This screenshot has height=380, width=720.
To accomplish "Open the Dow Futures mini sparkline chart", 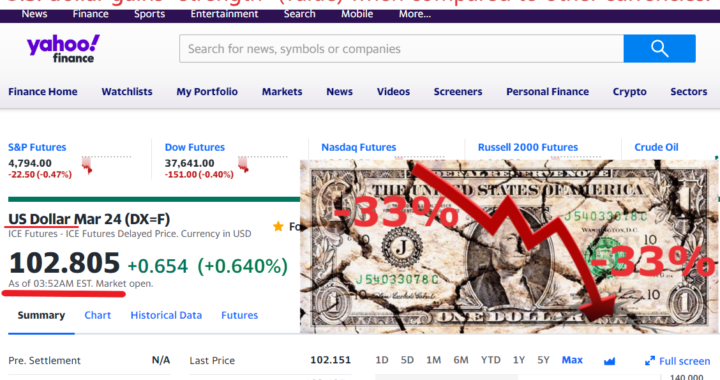I will [263, 164].
